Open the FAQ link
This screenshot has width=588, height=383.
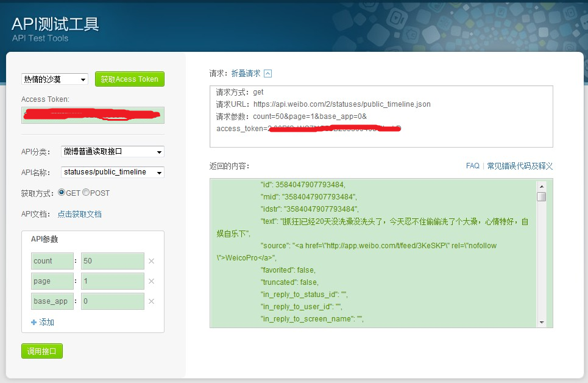(x=472, y=166)
